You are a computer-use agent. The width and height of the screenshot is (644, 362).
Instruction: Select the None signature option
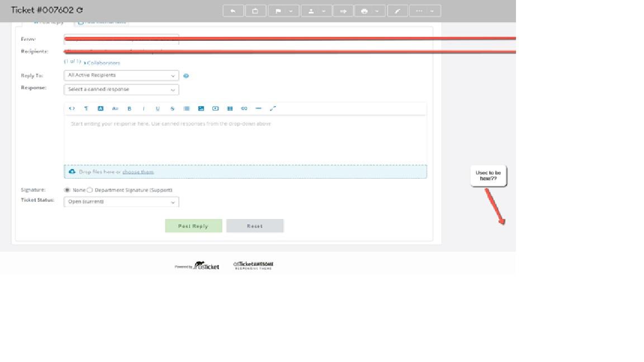point(68,190)
